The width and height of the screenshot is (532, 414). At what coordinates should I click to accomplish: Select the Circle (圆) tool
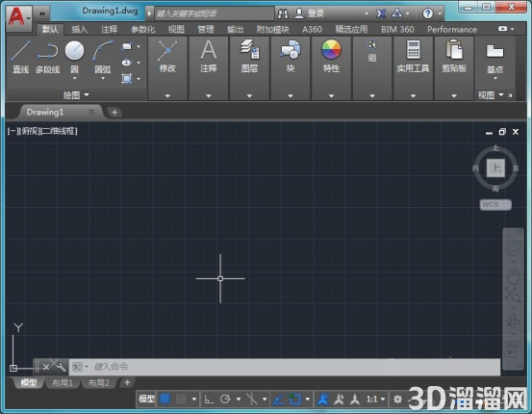pyautogui.click(x=74, y=57)
